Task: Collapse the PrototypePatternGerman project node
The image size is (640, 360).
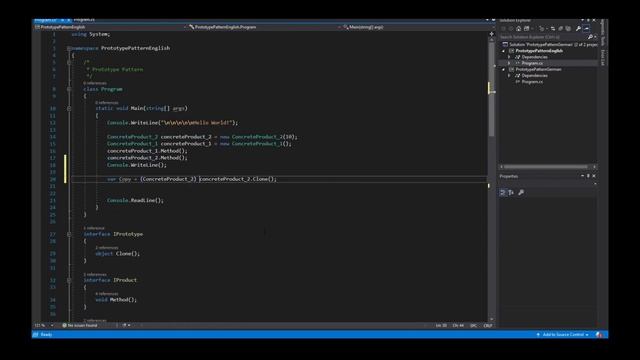Action: [x=503, y=69]
